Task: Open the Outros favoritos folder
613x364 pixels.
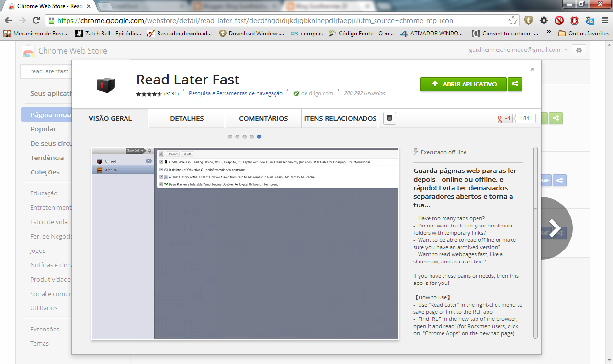Action: point(584,34)
